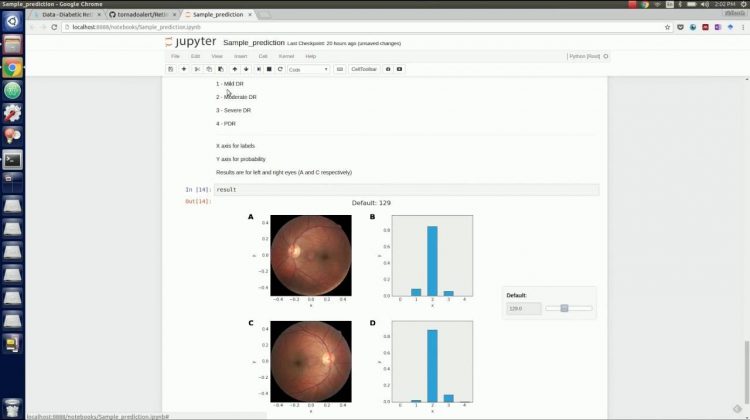The height and width of the screenshot is (420, 750).
Task: Open the cell type dropdown showing Code
Action: [x=309, y=69]
